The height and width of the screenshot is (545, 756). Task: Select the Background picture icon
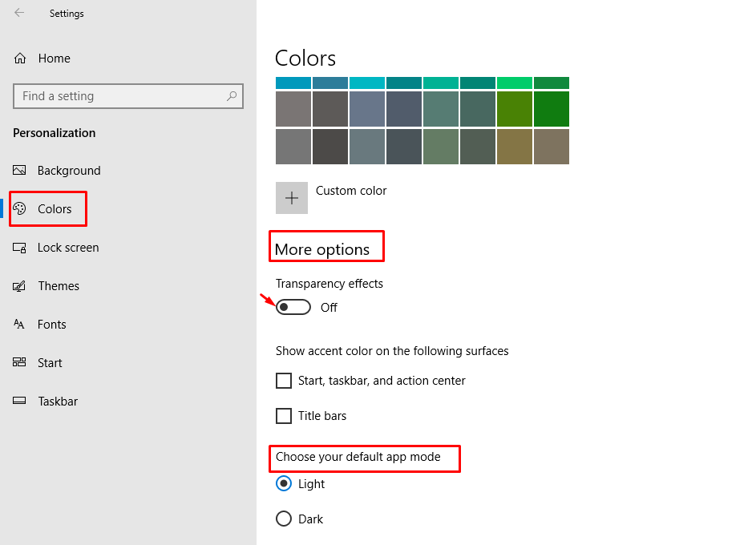click(19, 170)
